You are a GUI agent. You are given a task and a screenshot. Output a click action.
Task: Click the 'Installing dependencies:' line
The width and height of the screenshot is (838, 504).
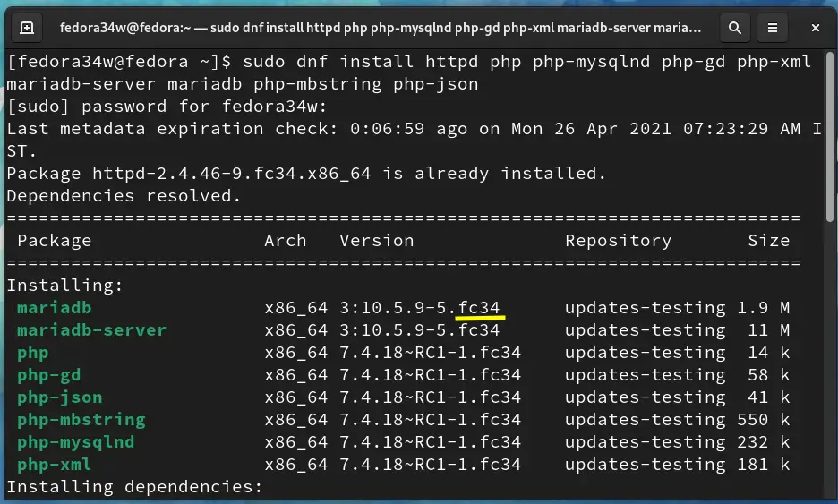click(134, 487)
